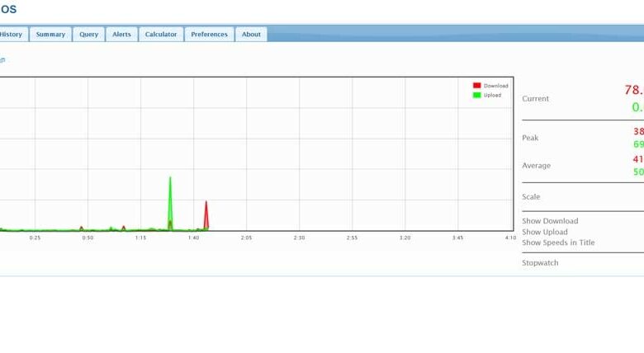
Task: Click the Current speed label
Action: pyautogui.click(x=535, y=98)
